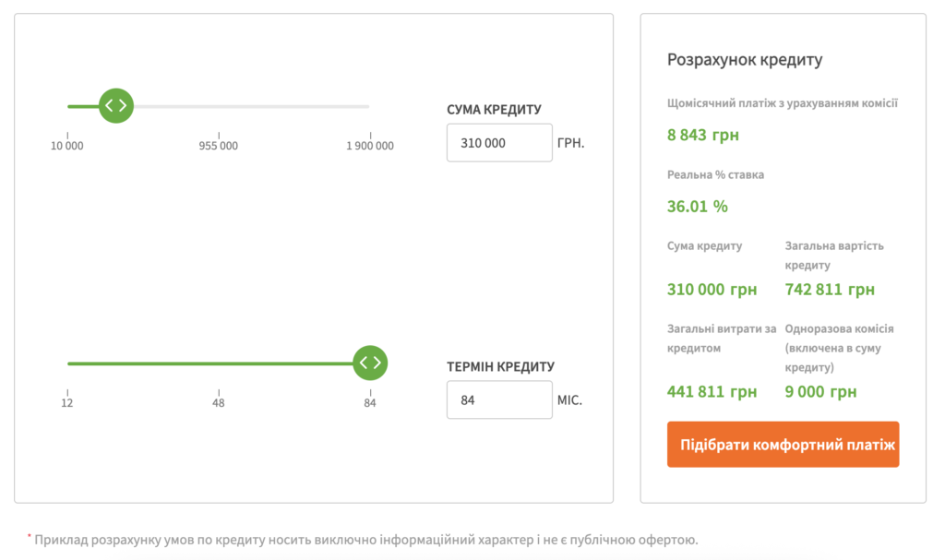Click the loan amount slider handle
The image size is (945, 560).
click(116, 105)
